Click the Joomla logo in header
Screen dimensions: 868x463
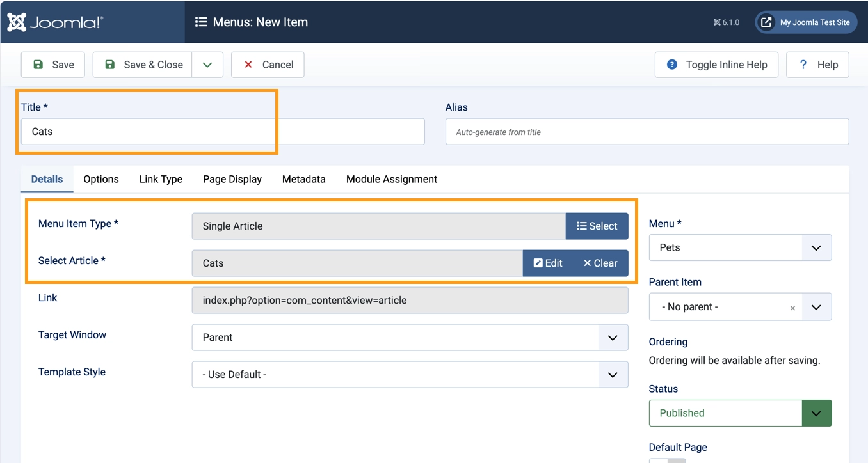click(x=55, y=22)
